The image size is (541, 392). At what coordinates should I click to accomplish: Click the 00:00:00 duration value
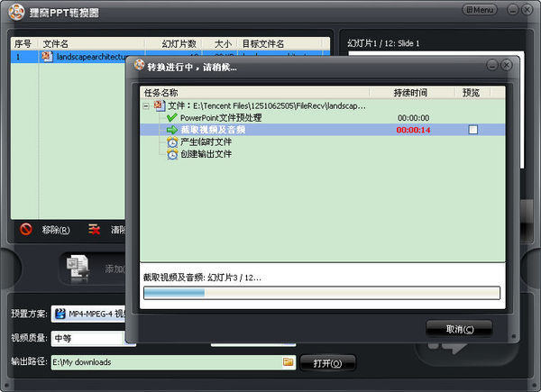click(413, 118)
